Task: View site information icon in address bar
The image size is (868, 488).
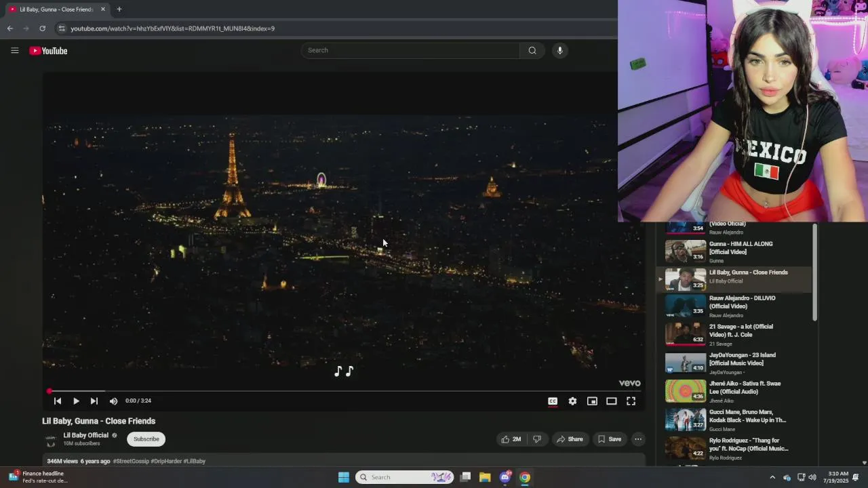Action: (x=62, y=28)
